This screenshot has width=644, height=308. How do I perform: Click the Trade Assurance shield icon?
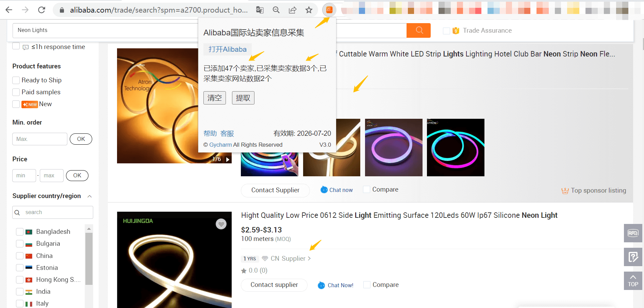pyautogui.click(x=456, y=31)
